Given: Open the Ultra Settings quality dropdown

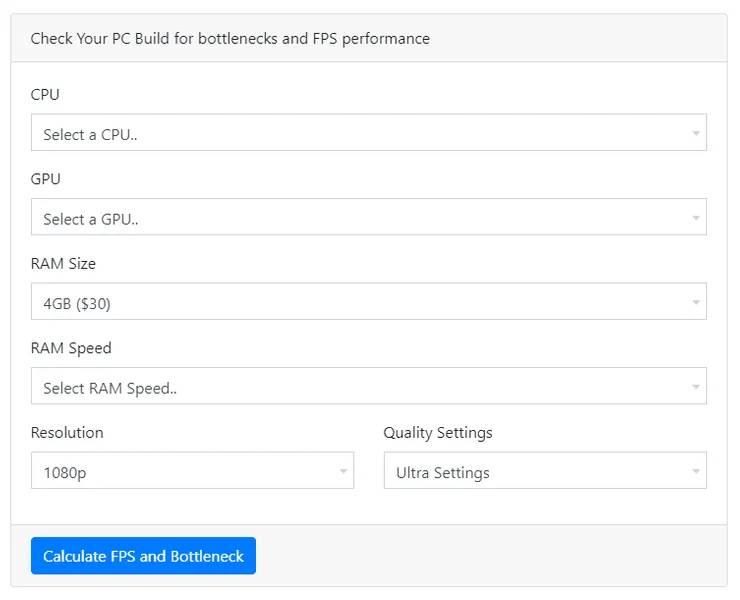Looking at the screenshot, I should (x=545, y=470).
